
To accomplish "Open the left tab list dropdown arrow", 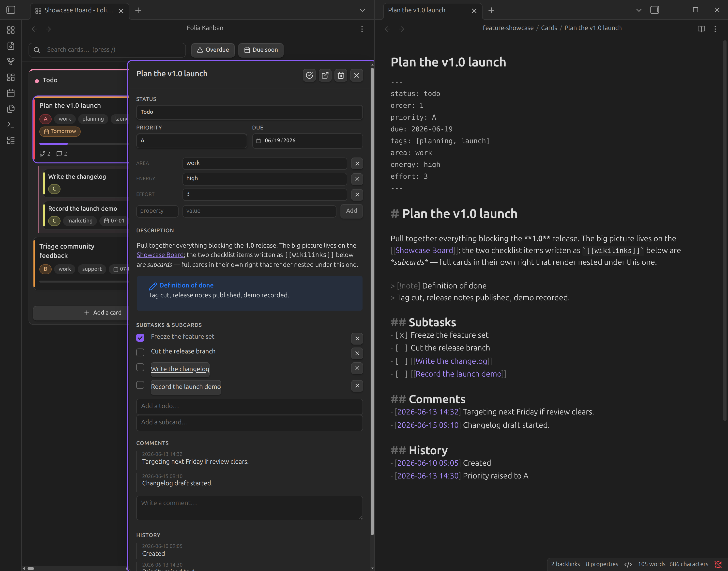I will [x=362, y=10].
